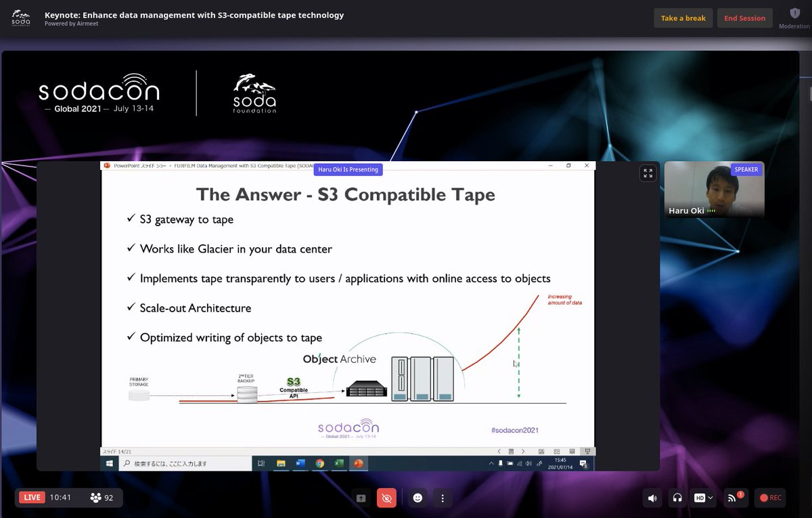Click the Haru Oki Is Presenting label
Screen dimensions: 812x518
(348, 169)
